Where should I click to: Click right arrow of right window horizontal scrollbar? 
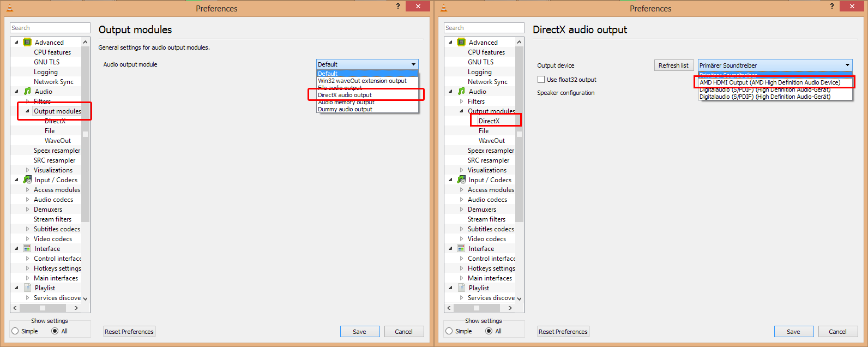click(510, 308)
